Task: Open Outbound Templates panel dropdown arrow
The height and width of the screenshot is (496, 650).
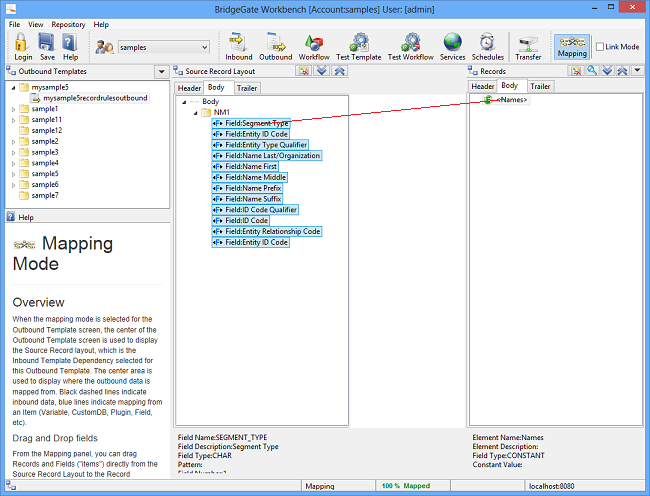Action: point(161,72)
